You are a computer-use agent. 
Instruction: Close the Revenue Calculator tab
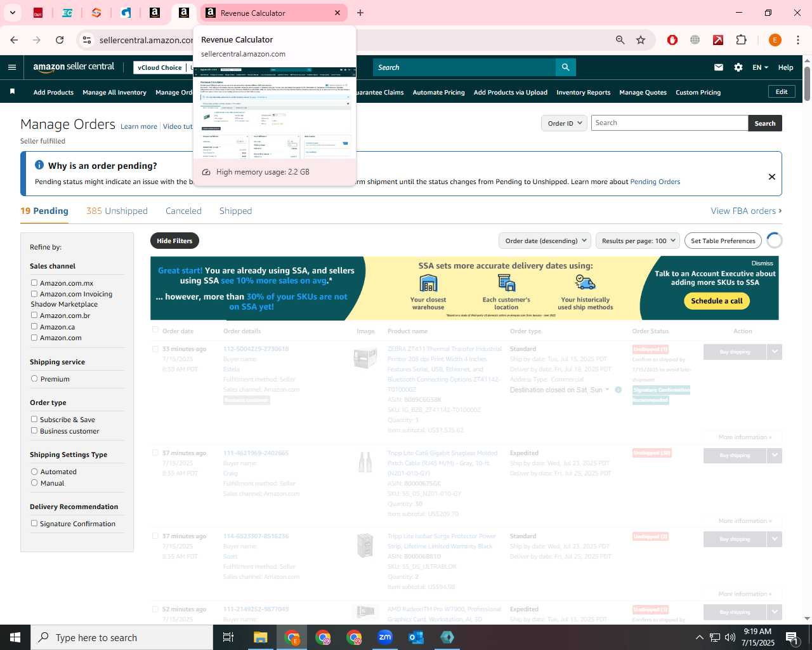tap(337, 13)
